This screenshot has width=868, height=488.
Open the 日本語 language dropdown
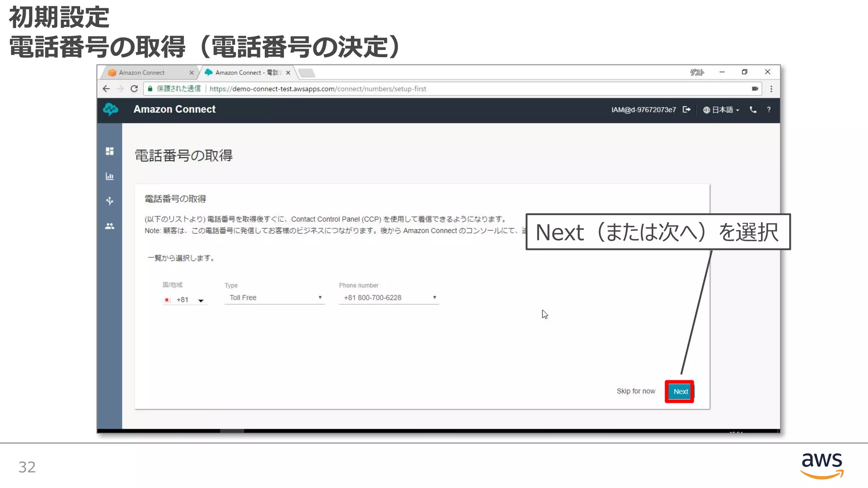pyautogui.click(x=721, y=110)
